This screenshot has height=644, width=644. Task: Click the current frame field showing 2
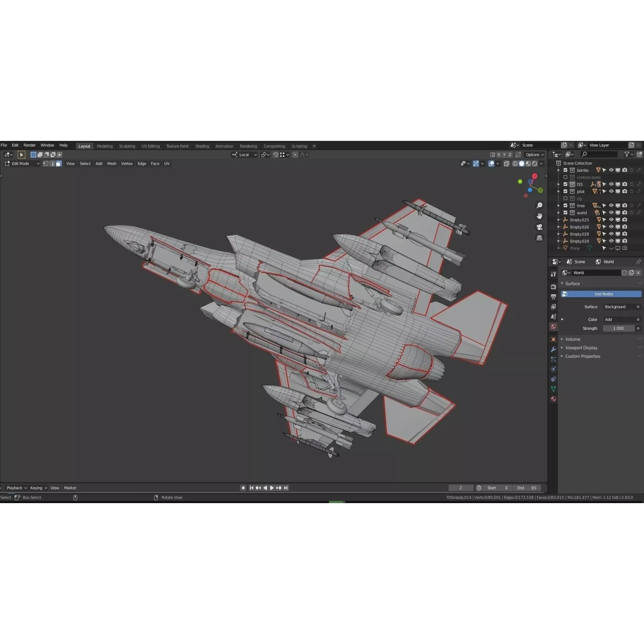(461, 488)
